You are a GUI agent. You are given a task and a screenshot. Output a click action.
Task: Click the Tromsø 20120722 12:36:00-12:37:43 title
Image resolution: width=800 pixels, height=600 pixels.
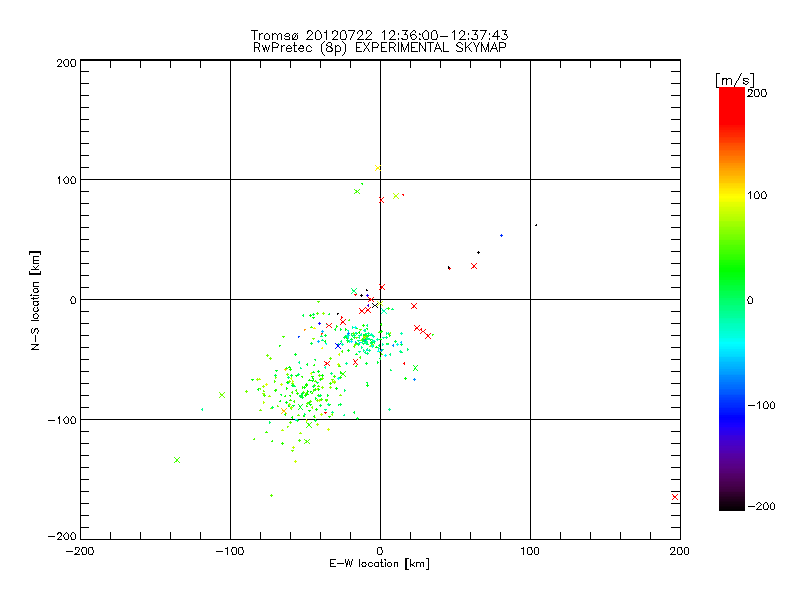(x=379, y=35)
